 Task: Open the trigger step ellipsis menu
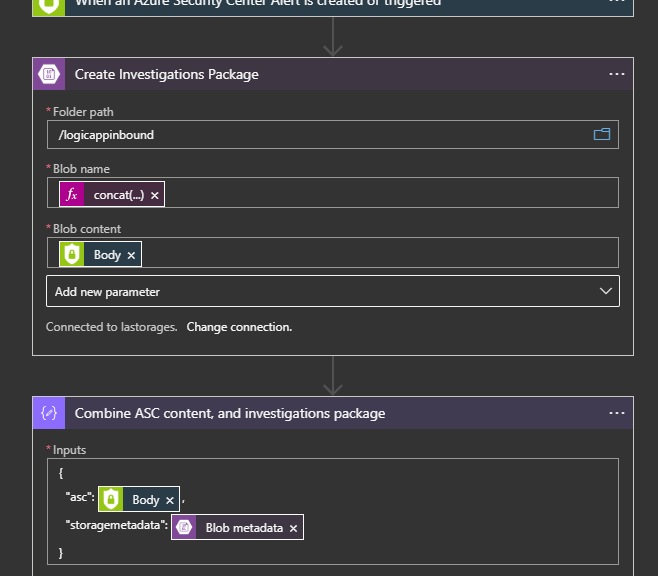(616, 3)
